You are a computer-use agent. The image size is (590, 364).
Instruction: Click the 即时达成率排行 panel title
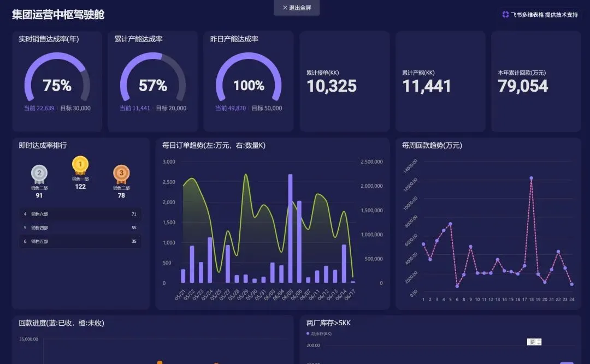(43, 145)
